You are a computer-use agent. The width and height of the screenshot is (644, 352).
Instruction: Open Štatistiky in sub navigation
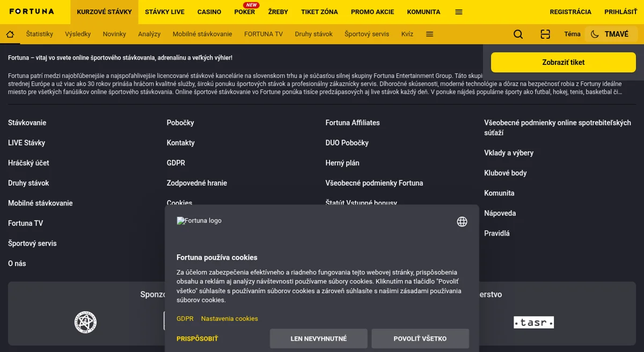tap(40, 34)
